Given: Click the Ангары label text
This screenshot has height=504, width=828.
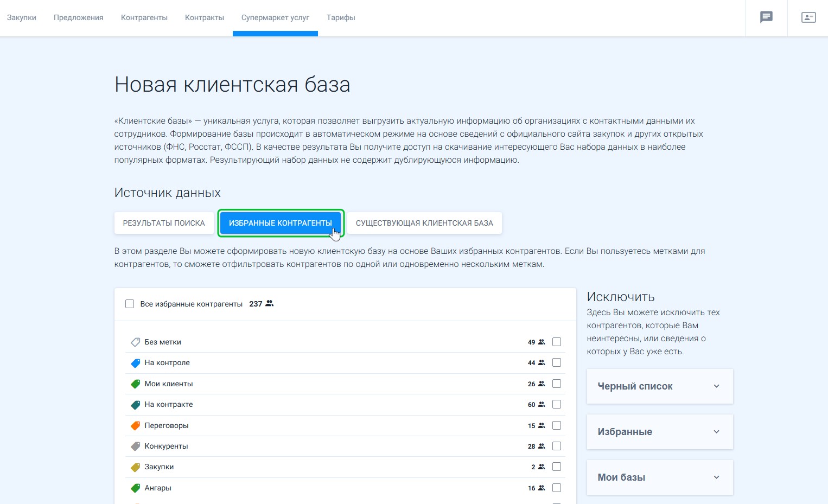Looking at the screenshot, I should pos(158,488).
